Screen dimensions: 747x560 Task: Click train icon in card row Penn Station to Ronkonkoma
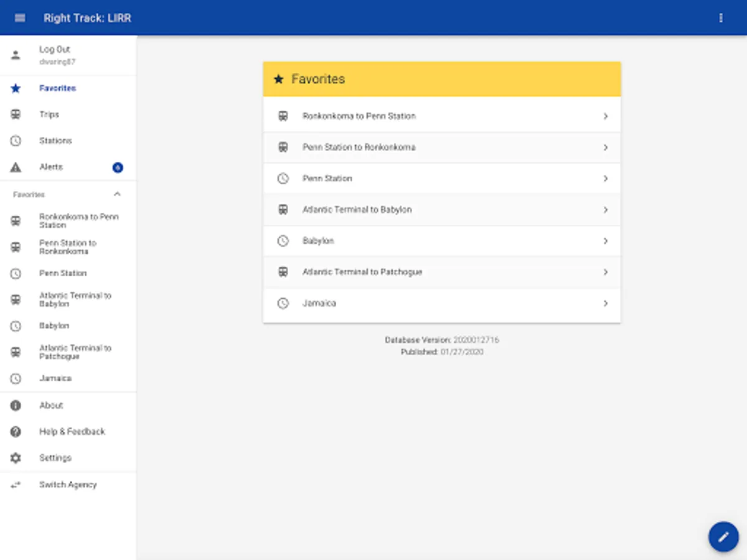[283, 147]
